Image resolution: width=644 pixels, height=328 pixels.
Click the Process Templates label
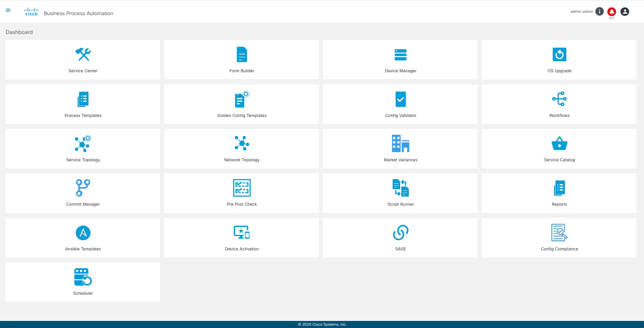tap(83, 116)
